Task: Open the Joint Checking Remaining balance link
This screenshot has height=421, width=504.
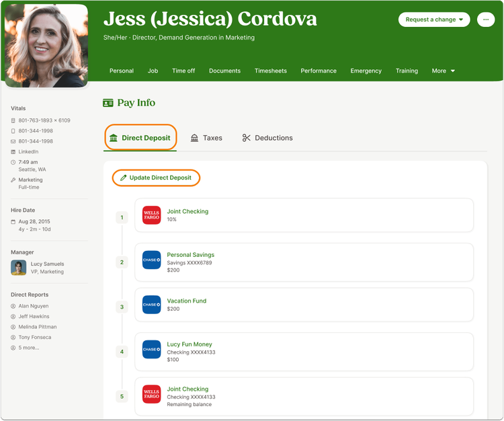Action: pos(187,389)
